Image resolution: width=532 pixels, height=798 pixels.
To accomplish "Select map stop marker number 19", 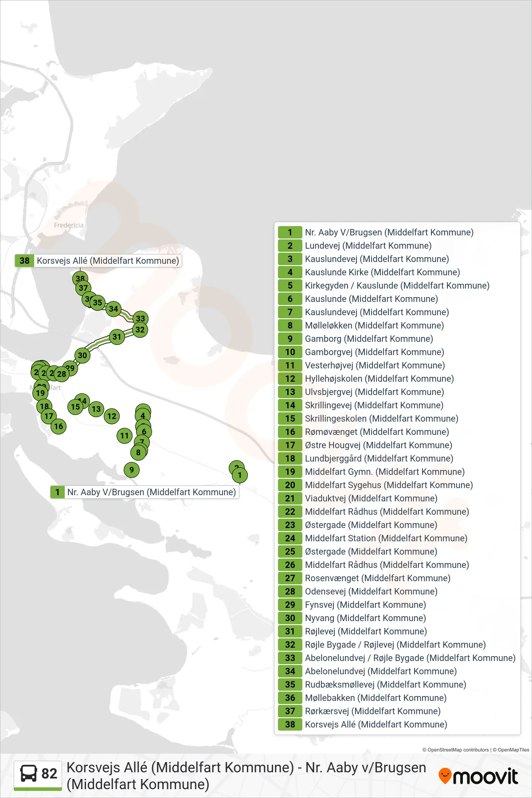I will coord(40,393).
